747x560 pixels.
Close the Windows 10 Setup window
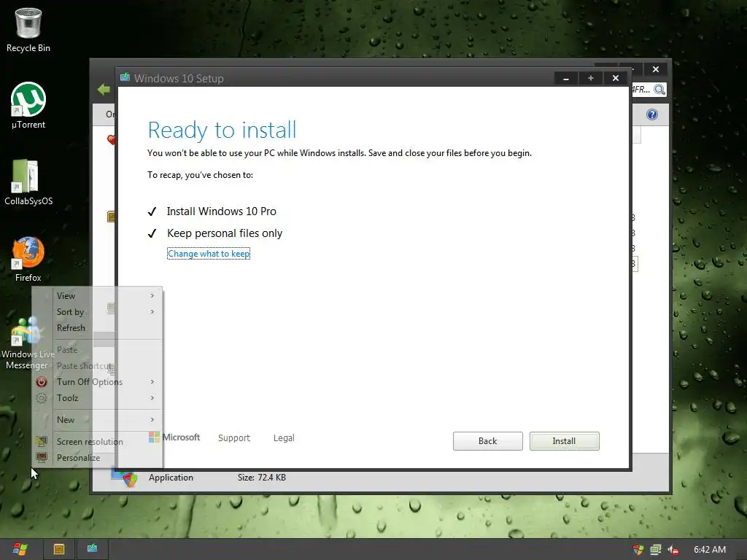coord(616,78)
